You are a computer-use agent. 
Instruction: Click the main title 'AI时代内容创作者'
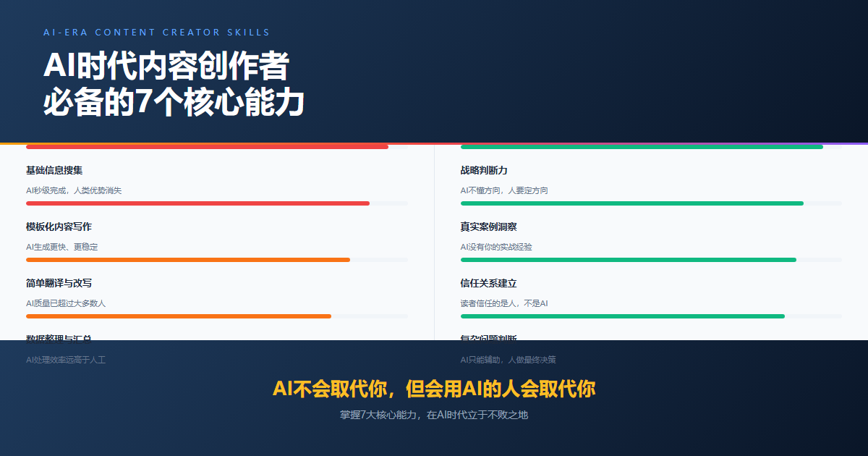166,67
